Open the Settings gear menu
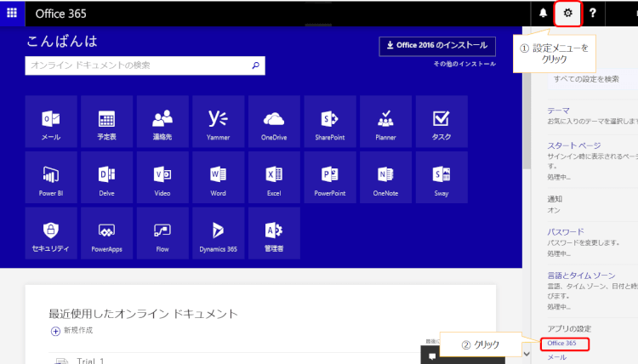This screenshot has width=638, height=364. pyautogui.click(x=567, y=14)
